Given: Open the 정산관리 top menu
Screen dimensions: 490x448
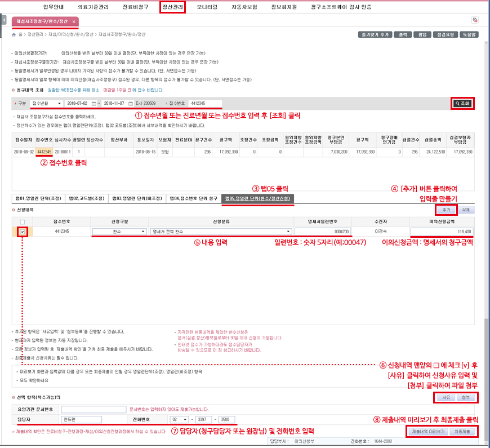Looking at the screenshot, I should click(172, 7).
